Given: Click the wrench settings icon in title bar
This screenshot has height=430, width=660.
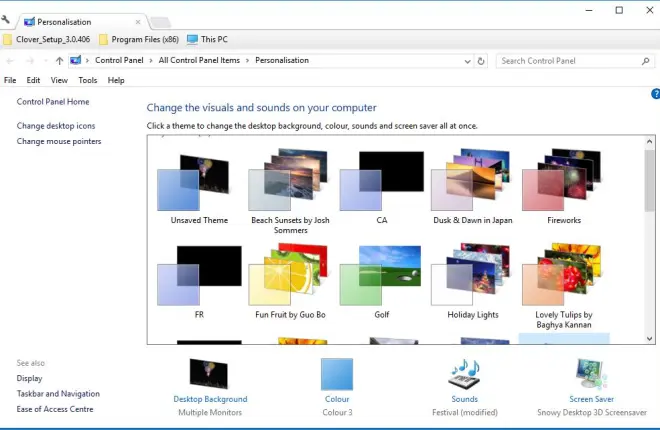Looking at the screenshot, I should 7,20.
